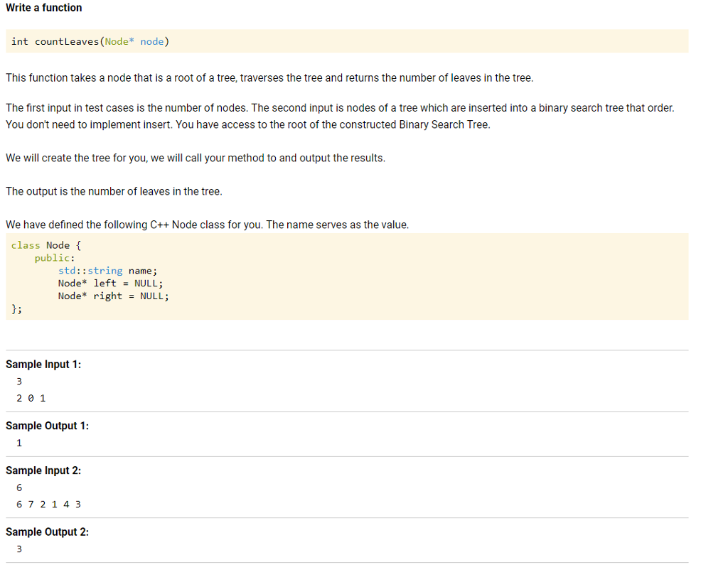728x565 pixels.
Task: Click the std::string name line in Node class
Action: click(107, 271)
